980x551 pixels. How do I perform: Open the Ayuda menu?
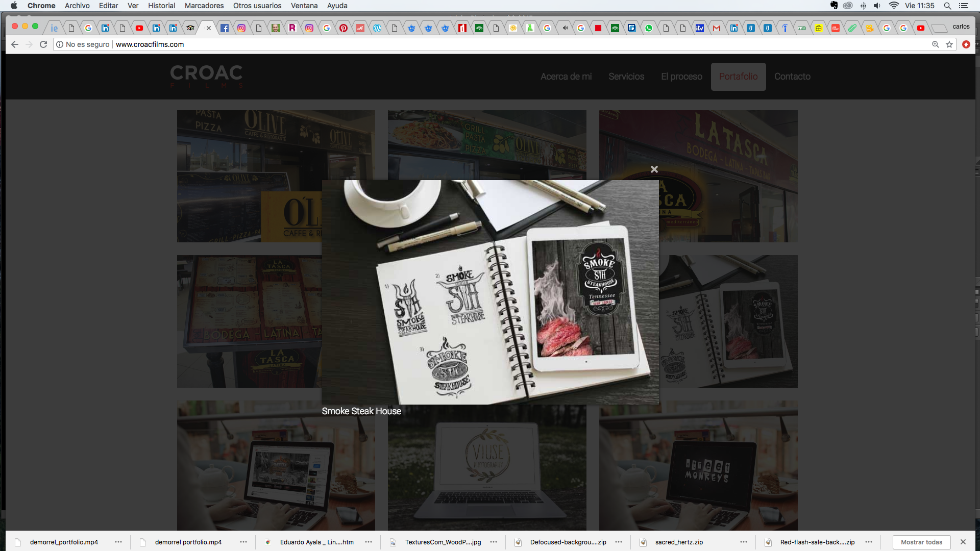click(337, 6)
